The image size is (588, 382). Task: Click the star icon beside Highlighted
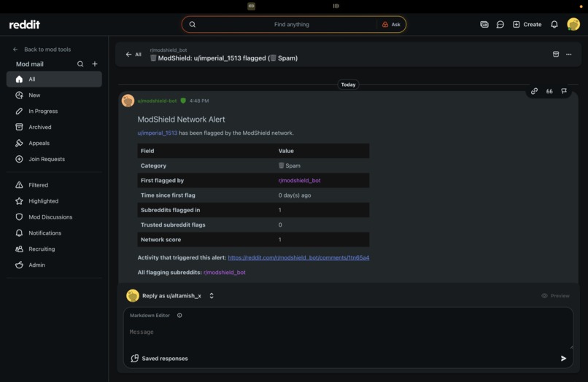pyautogui.click(x=19, y=201)
